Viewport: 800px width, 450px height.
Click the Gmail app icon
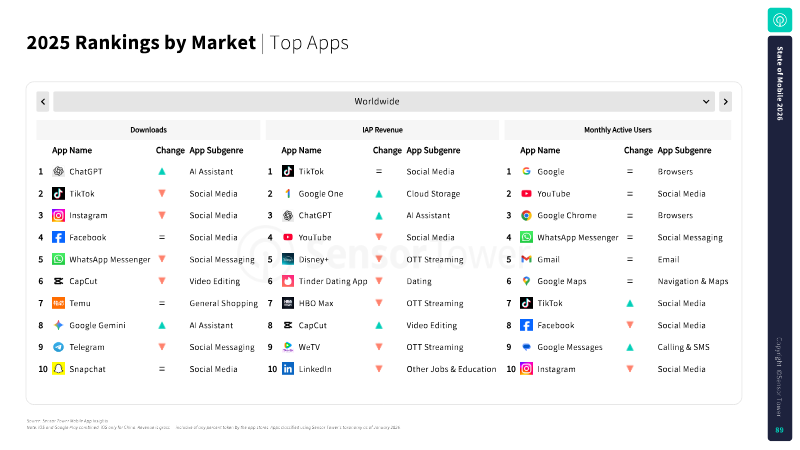pyautogui.click(x=526, y=259)
